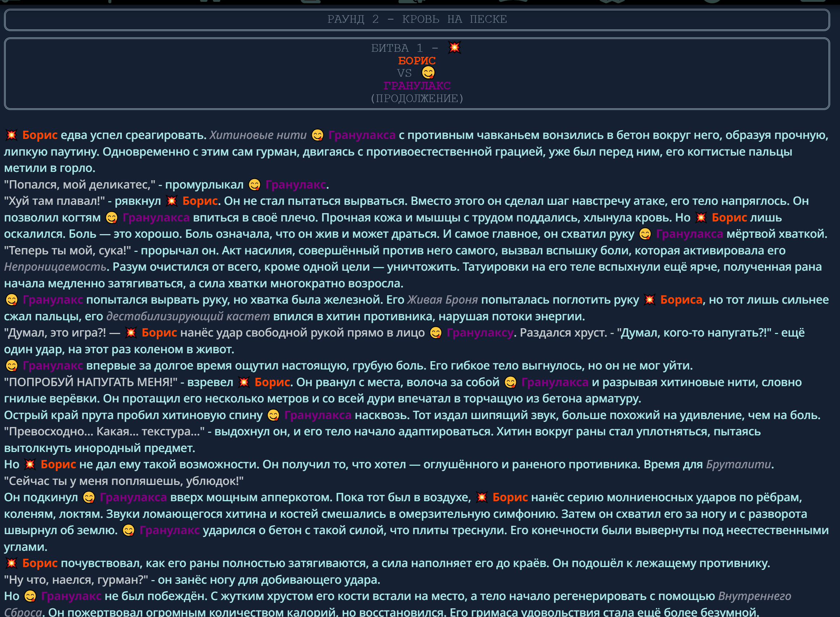
Task: Click explosion emoji before 'Борис почувствовал'
Action: (12, 563)
